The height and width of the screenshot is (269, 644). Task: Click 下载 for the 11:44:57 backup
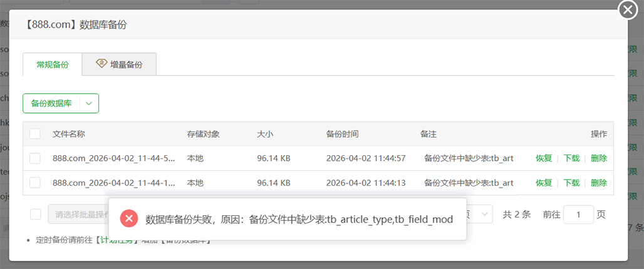(x=571, y=158)
